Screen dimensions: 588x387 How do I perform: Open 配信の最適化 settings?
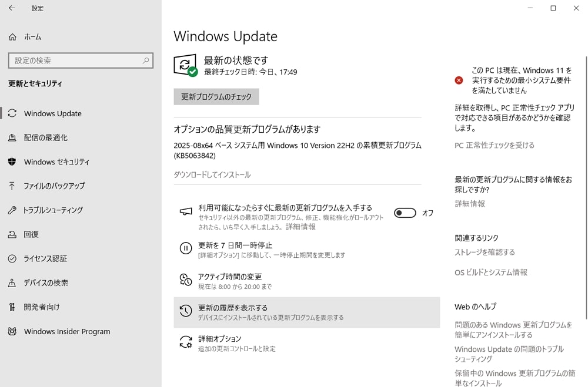tap(46, 137)
